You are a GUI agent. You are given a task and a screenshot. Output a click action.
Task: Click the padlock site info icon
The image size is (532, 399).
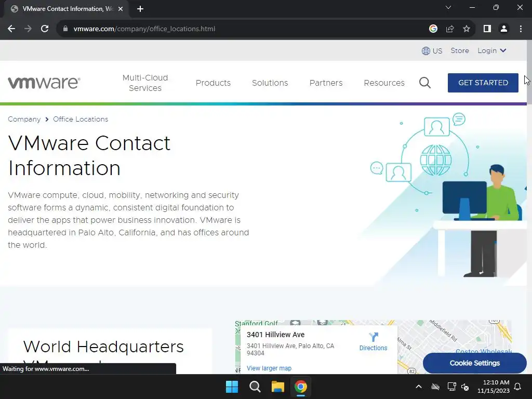[x=65, y=29]
